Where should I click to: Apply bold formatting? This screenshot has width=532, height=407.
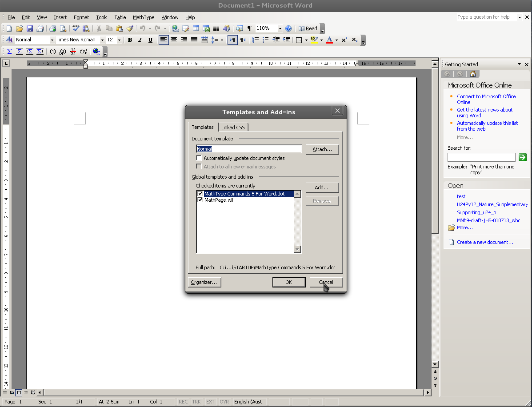click(130, 40)
